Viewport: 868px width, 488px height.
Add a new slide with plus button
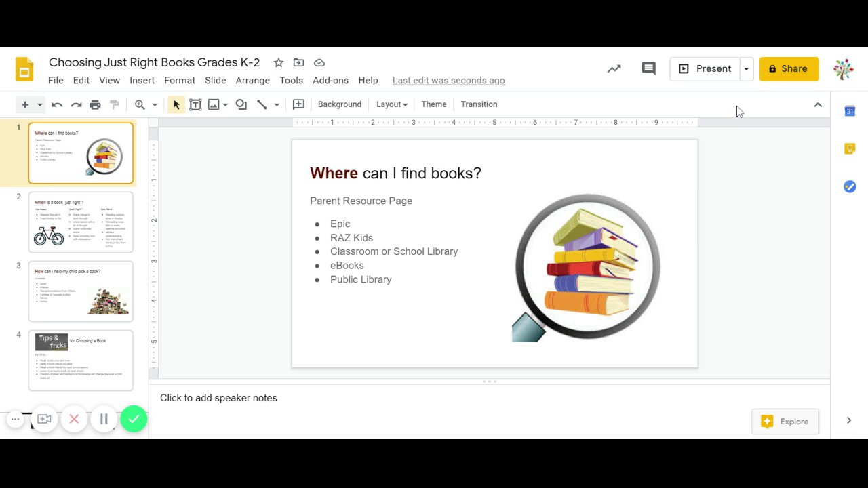[25, 104]
